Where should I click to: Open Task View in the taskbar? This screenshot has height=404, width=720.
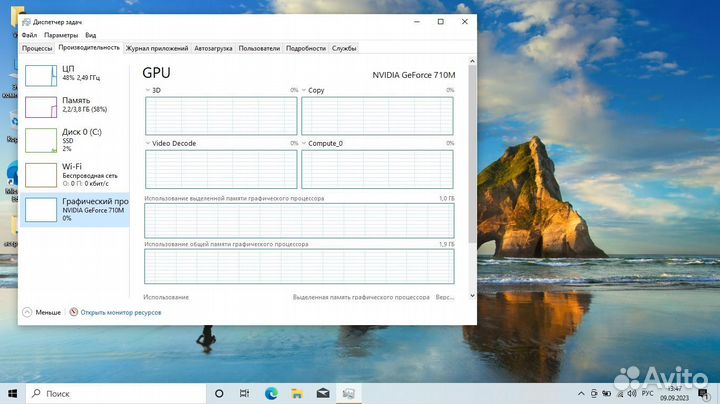point(244,393)
